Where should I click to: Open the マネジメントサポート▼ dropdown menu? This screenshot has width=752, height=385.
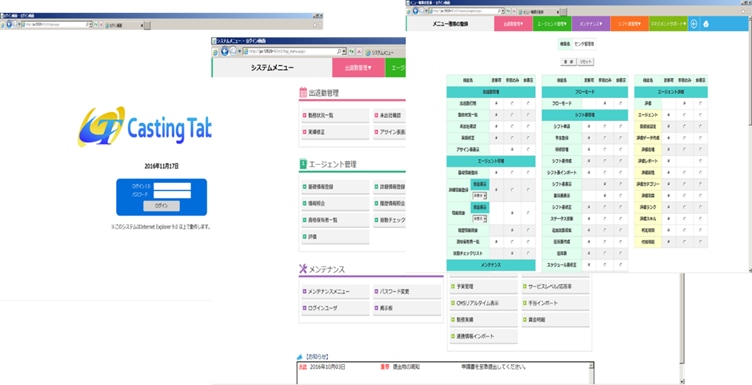pos(668,23)
